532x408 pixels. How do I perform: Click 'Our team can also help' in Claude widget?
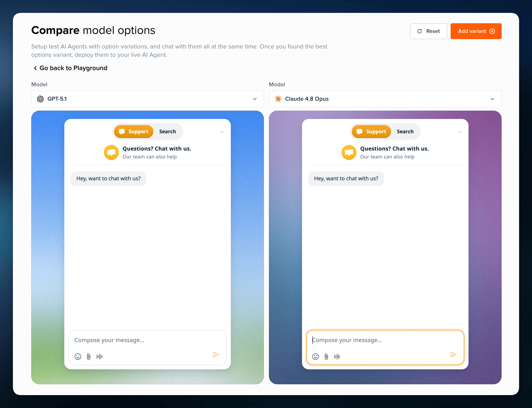[387, 157]
